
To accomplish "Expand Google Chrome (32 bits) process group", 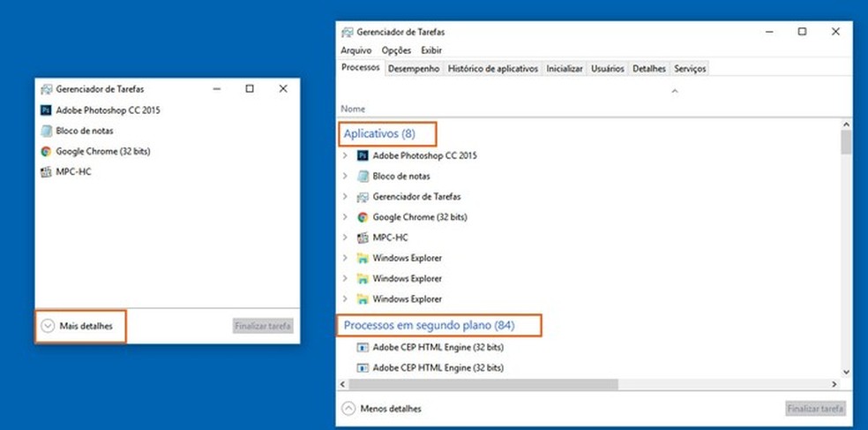I will click(x=345, y=217).
